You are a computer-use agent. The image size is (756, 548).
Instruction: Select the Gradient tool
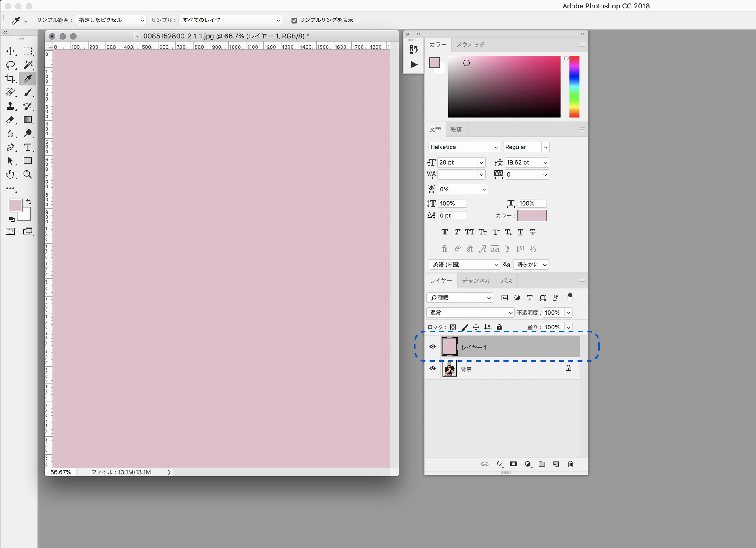(x=28, y=120)
